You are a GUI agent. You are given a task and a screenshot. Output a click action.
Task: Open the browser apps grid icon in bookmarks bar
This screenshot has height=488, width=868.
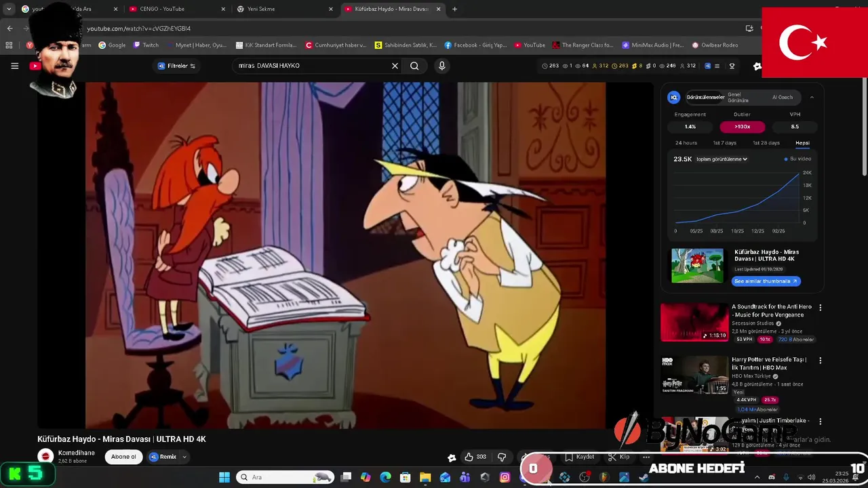pyautogui.click(x=9, y=45)
